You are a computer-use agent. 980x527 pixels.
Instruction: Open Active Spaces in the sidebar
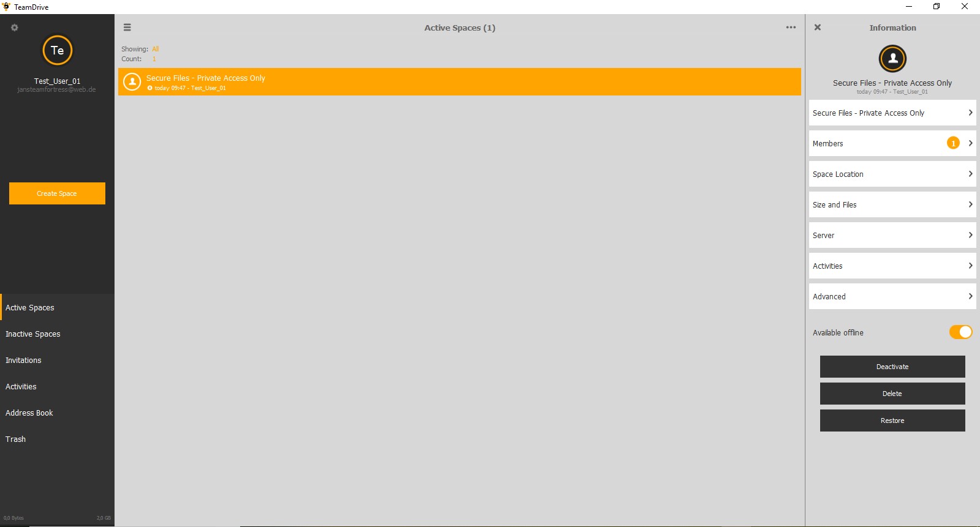(x=57, y=307)
